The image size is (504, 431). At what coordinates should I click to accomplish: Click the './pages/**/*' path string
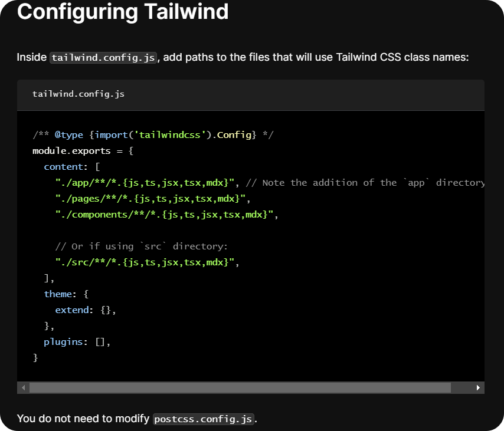point(150,199)
